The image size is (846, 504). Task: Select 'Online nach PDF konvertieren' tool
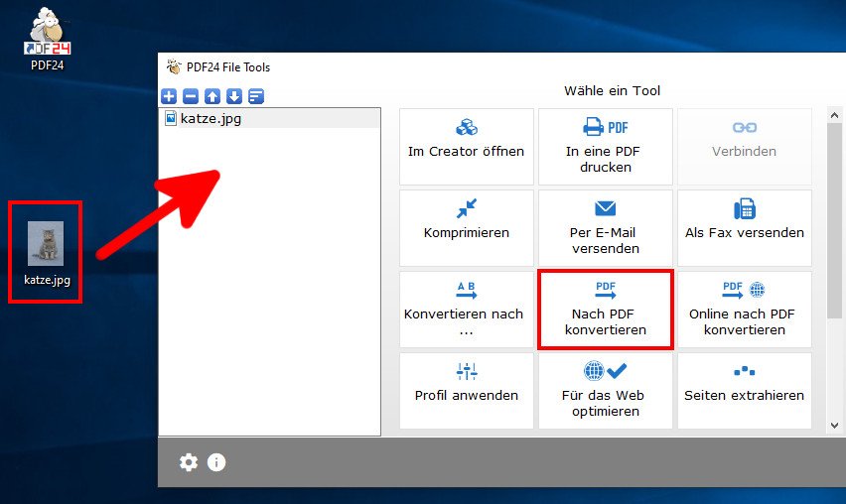(744, 309)
